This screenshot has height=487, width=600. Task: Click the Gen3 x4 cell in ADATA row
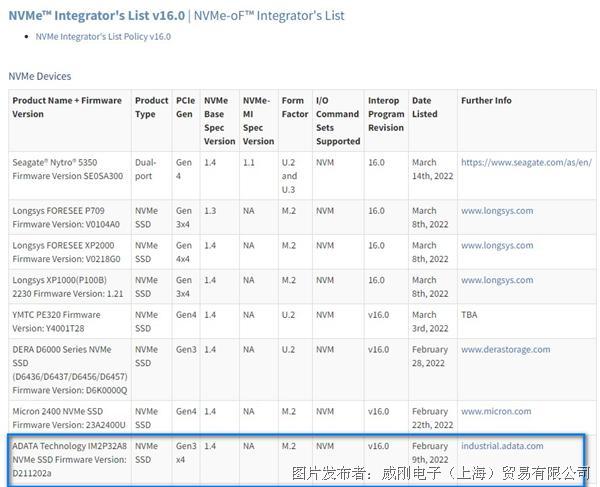click(186, 459)
